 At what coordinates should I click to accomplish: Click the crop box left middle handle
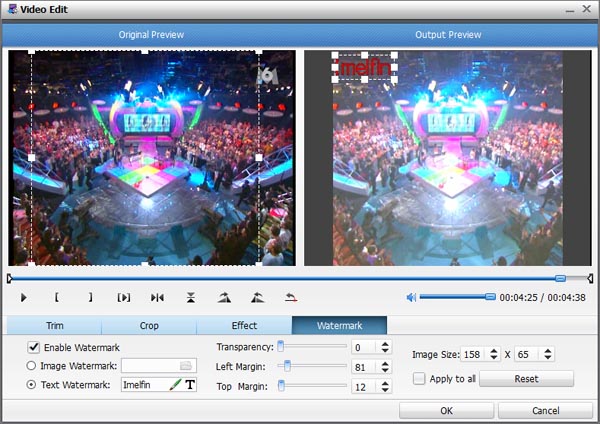click(32, 158)
